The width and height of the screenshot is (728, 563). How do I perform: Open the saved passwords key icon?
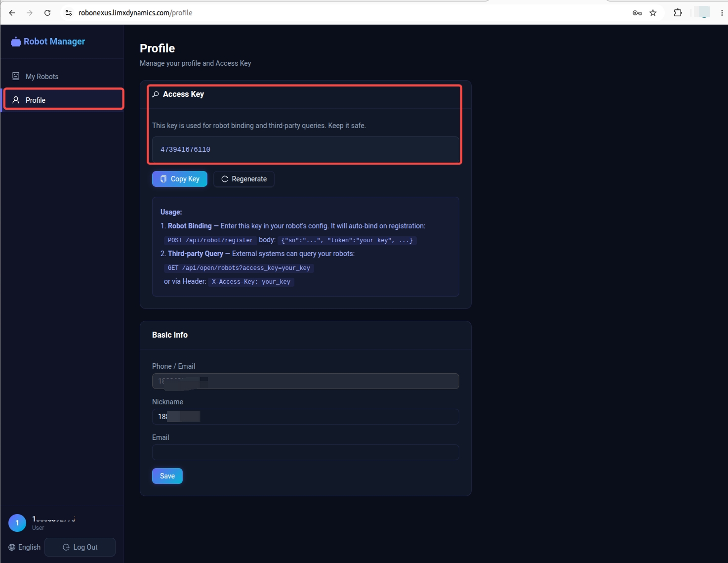tap(637, 13)
